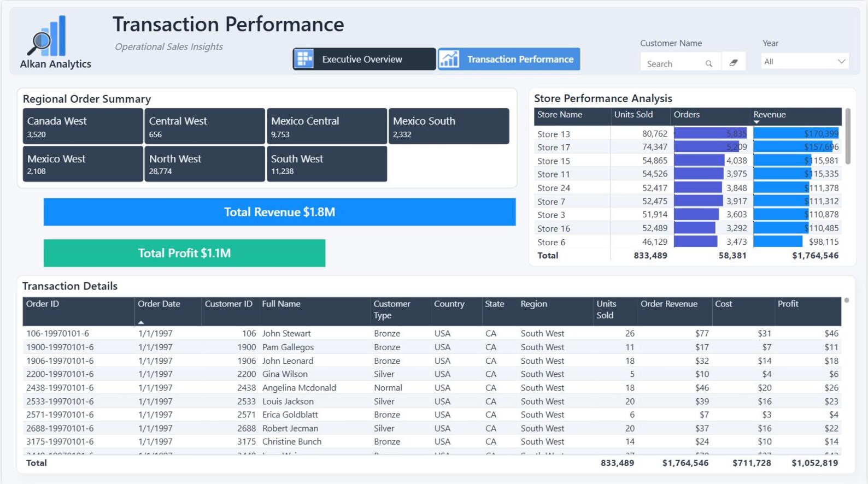This screenshot has height=484, width=868.
Task: Sort store table by Units Sold header
Action: [640, 115]
